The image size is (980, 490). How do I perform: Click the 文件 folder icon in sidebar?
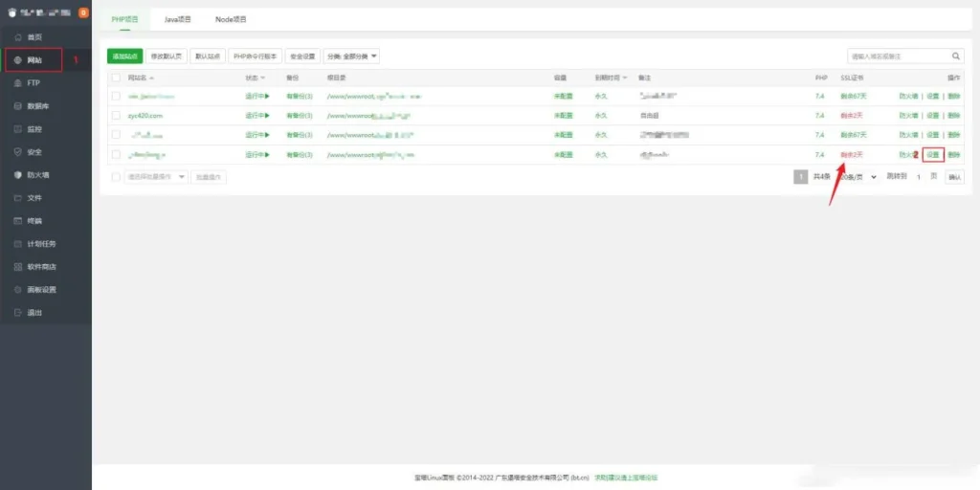click(x=18, y=198)
